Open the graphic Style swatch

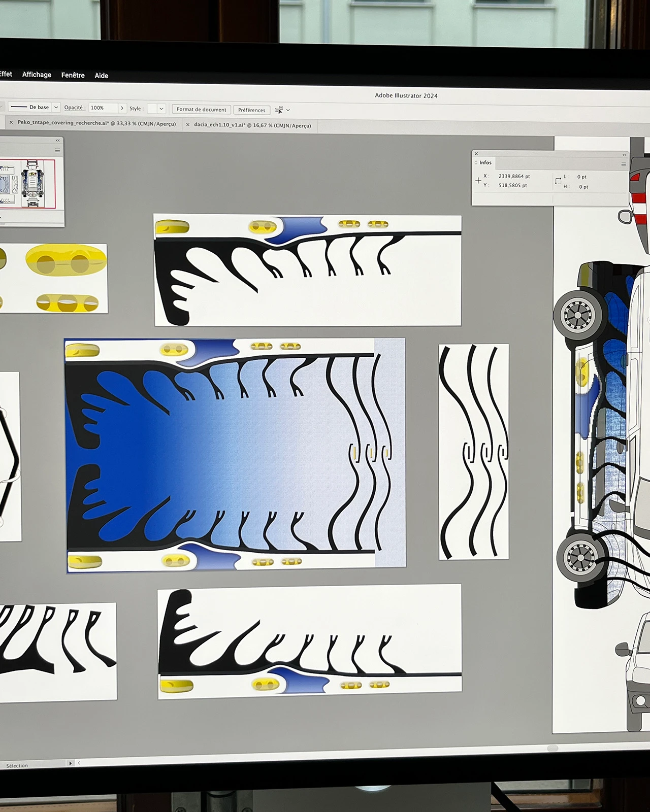coord(152,109)
